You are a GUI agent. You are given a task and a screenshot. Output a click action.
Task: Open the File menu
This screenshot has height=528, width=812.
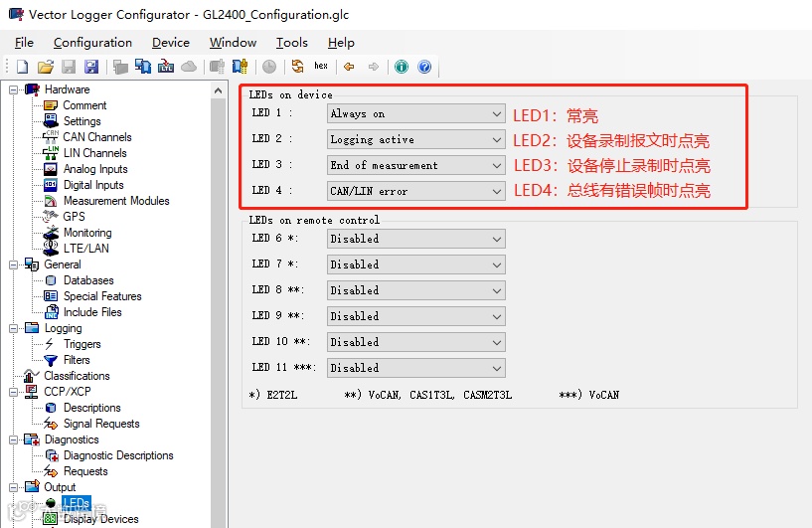pyautogui.click(x=24, y=43)
